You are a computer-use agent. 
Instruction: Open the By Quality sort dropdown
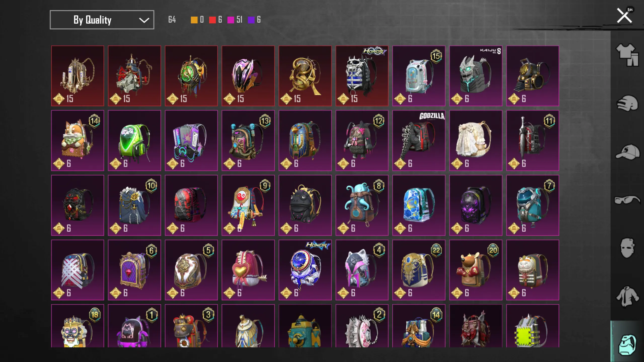coord(102,20)
